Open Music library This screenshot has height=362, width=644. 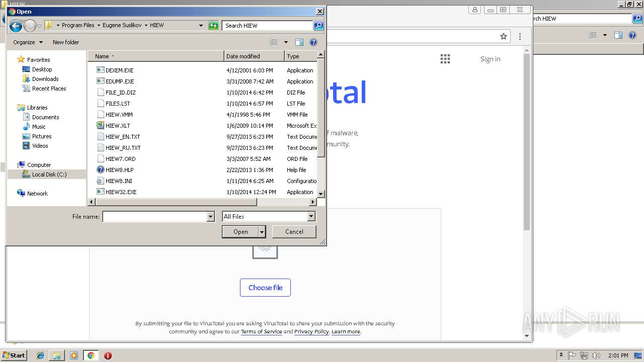pos(39,127)
